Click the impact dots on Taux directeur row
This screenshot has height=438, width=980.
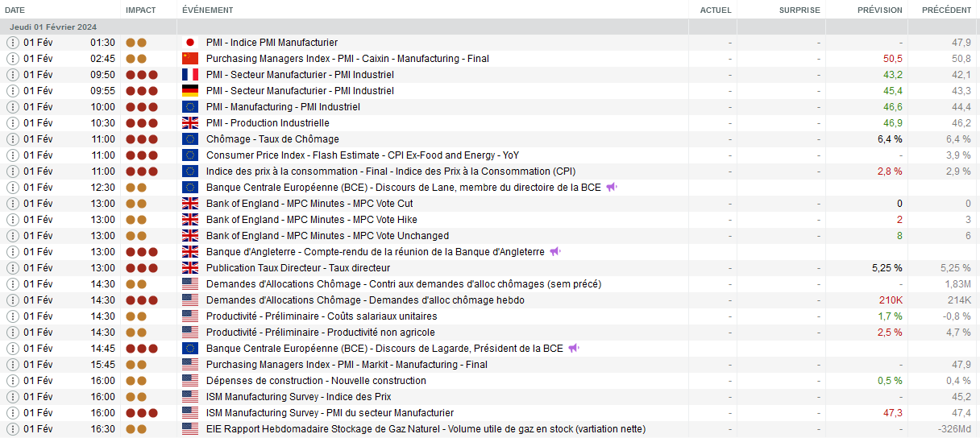(141, 268)
